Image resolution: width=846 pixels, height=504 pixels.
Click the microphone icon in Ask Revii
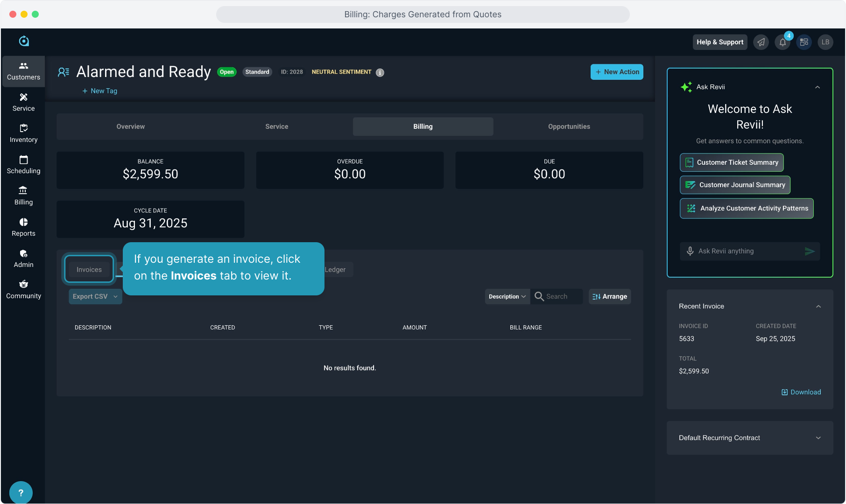coord(690,251)
